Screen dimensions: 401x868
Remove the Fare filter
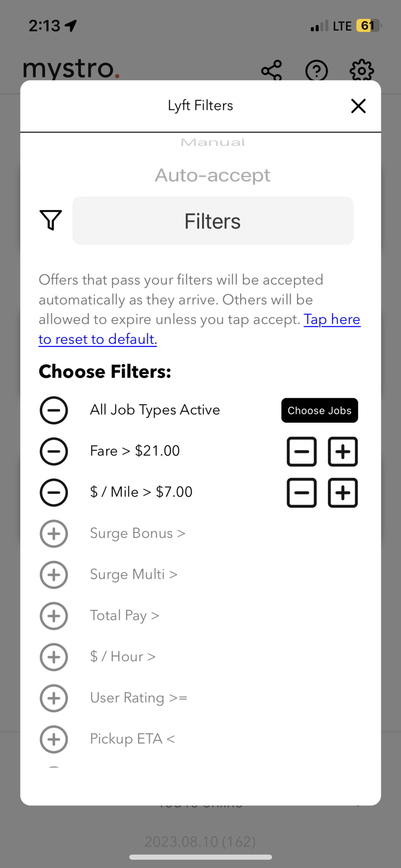[54, 451]
